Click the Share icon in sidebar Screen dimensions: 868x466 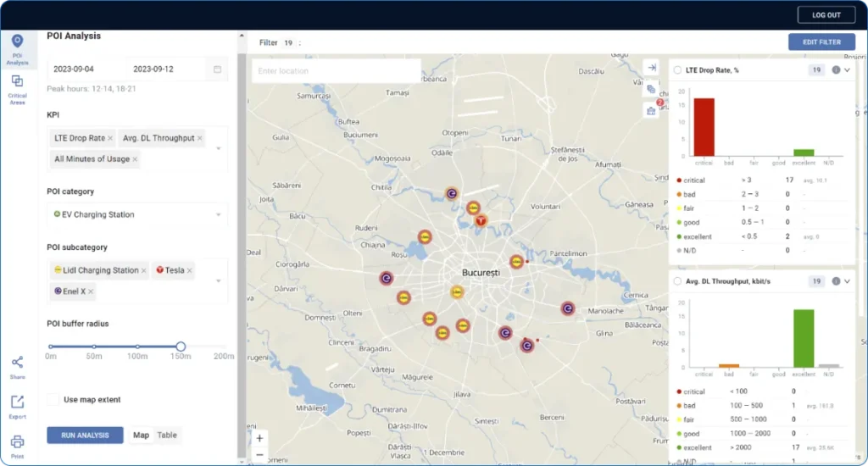(x=17, y=363)
